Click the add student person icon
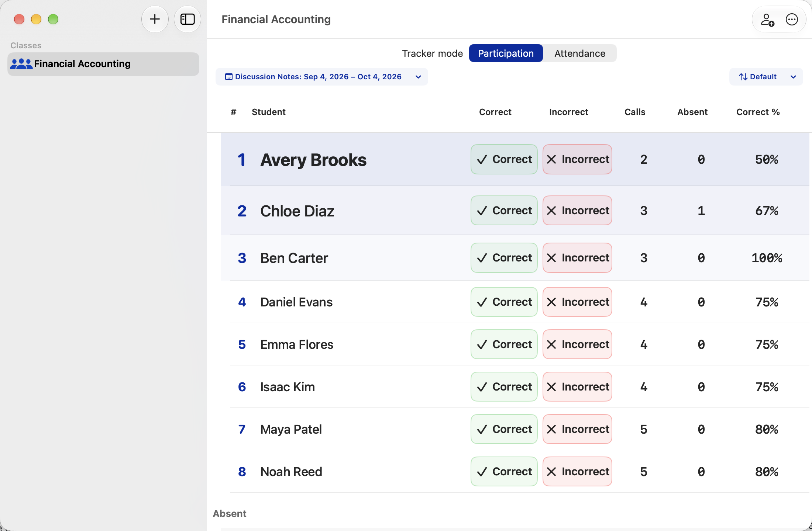This screenshot has width=812, height=531. coord(767,20)
